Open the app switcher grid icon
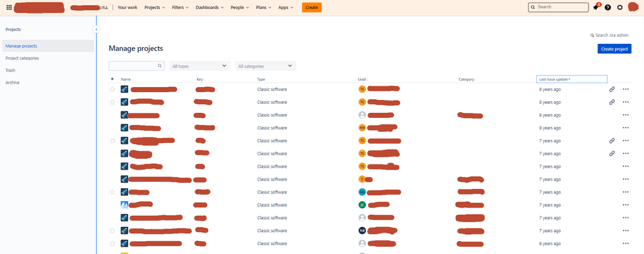 (9, 7)
